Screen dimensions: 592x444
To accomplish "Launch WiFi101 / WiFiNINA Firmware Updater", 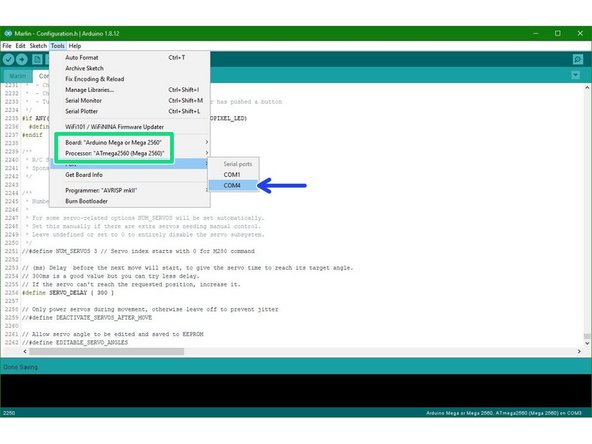I will click(x=130, y=127).
